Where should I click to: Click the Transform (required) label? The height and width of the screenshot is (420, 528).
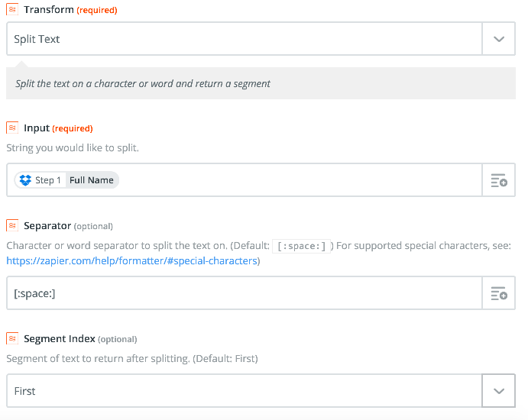click(70, 10)
